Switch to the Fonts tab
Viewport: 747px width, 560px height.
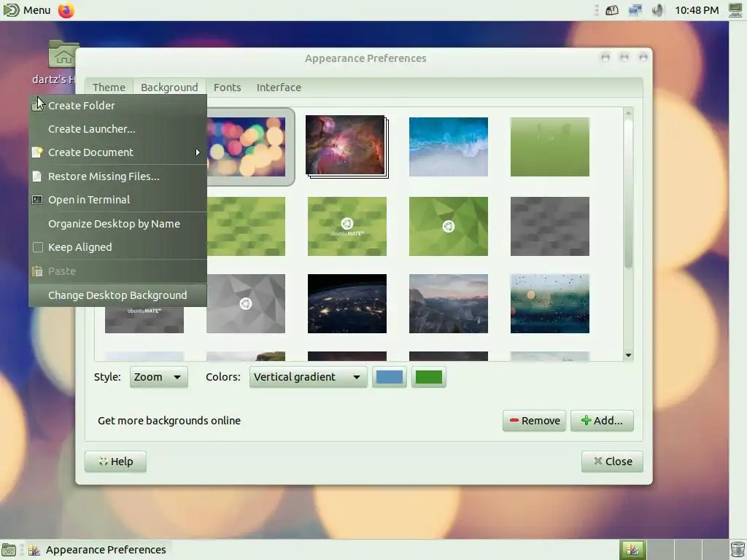click(228, 87)
